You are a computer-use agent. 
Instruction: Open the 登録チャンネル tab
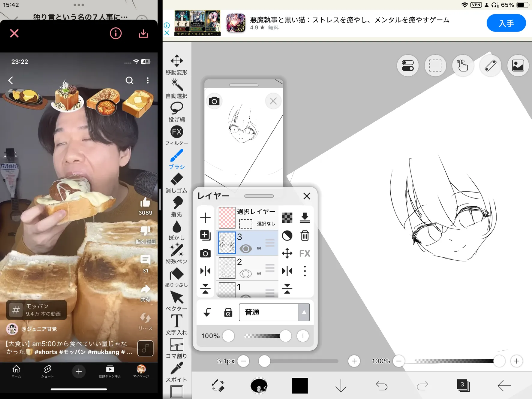pyautogui.click(x=110, y=371)
